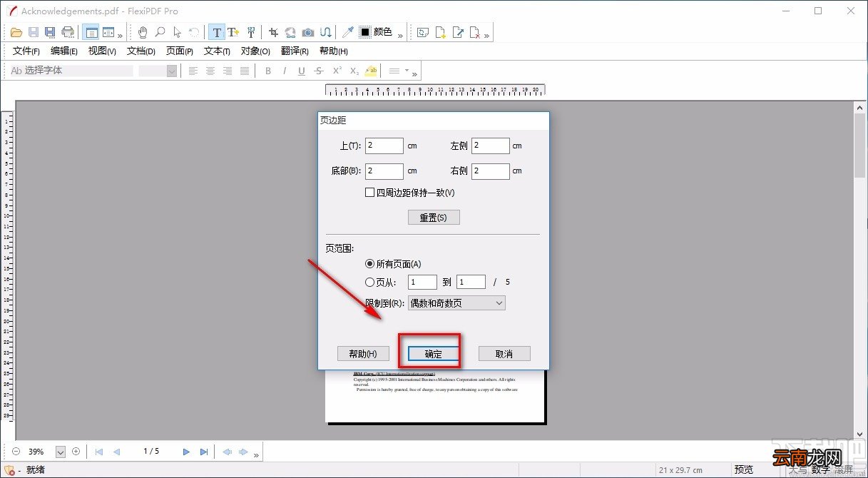Click the 重置(S) button
The width and height of the screenshot is (868, 478).
click(434, 217)
